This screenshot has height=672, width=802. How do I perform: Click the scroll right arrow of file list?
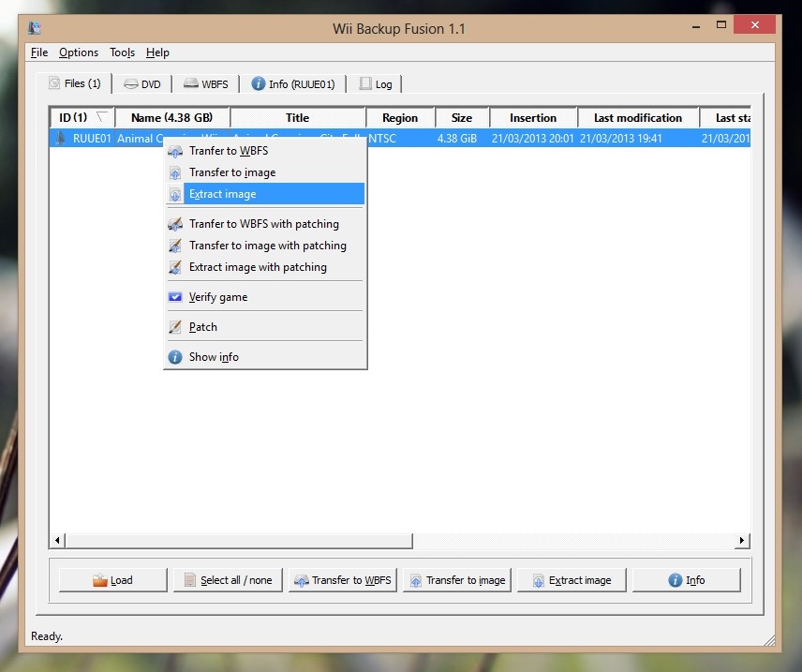[x=742, y=541]
